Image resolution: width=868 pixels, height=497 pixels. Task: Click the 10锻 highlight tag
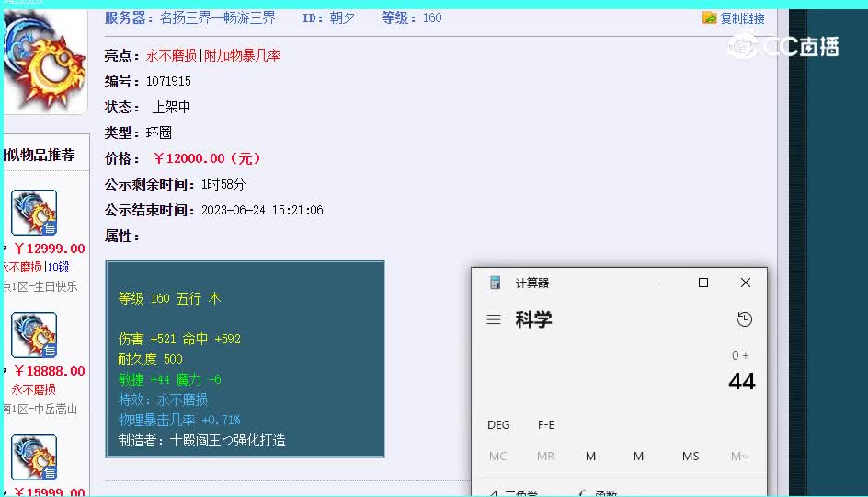(58, 267)
